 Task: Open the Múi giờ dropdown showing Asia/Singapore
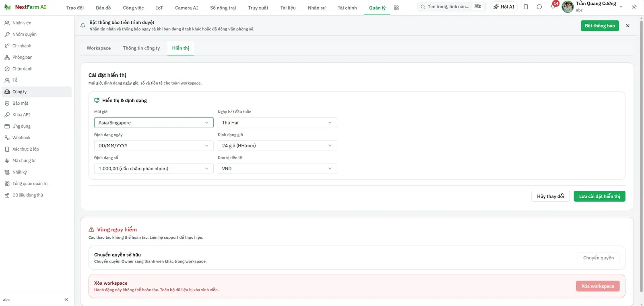click(x=154, y=123)
